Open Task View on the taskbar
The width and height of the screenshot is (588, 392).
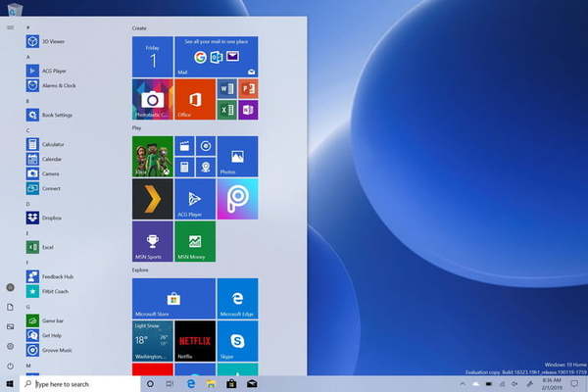(170, 384)
